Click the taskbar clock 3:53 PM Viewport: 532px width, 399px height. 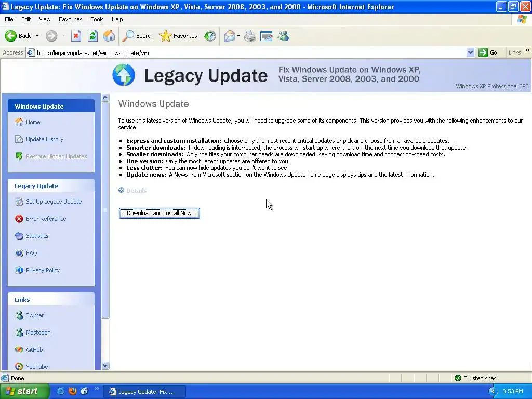pyautogui.click(x=513, y=392)
